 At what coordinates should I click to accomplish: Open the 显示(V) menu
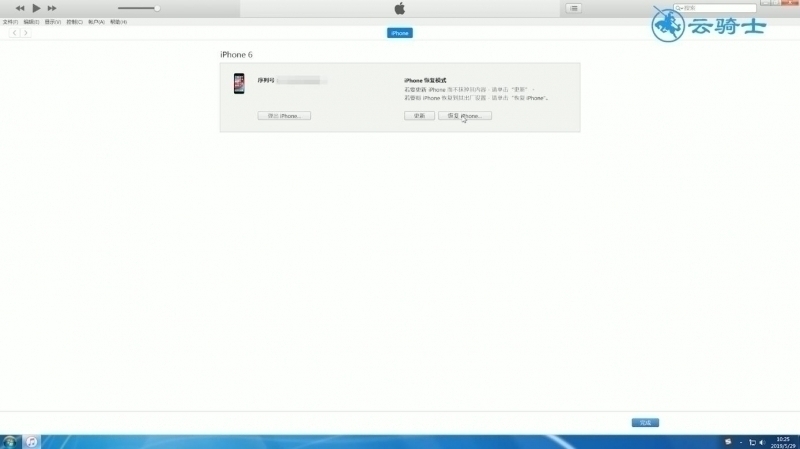(53, 22)
